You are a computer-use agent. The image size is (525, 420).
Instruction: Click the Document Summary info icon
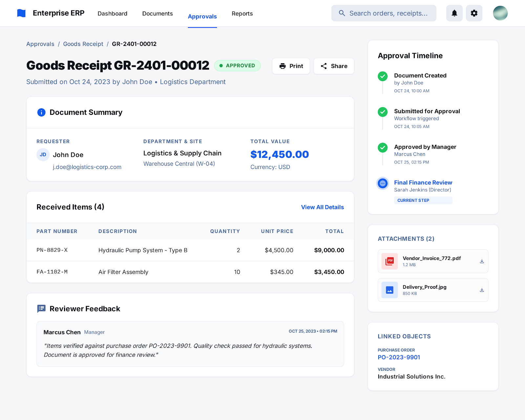(41, 113)
